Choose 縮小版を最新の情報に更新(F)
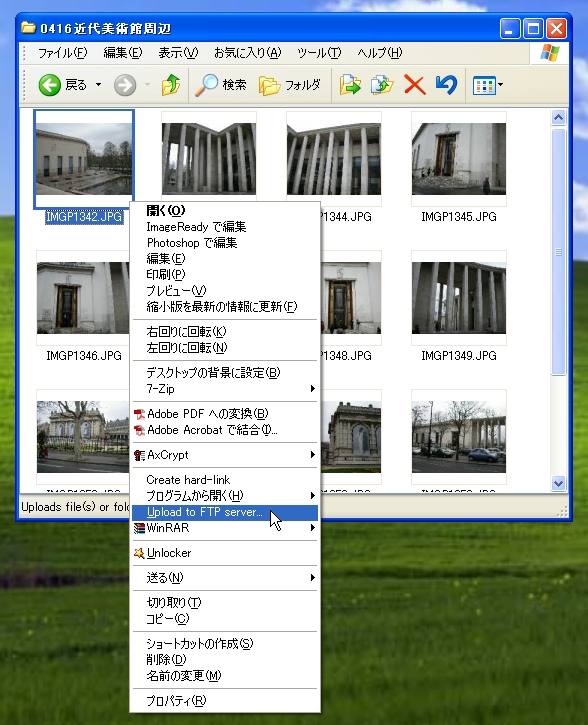 225,307
